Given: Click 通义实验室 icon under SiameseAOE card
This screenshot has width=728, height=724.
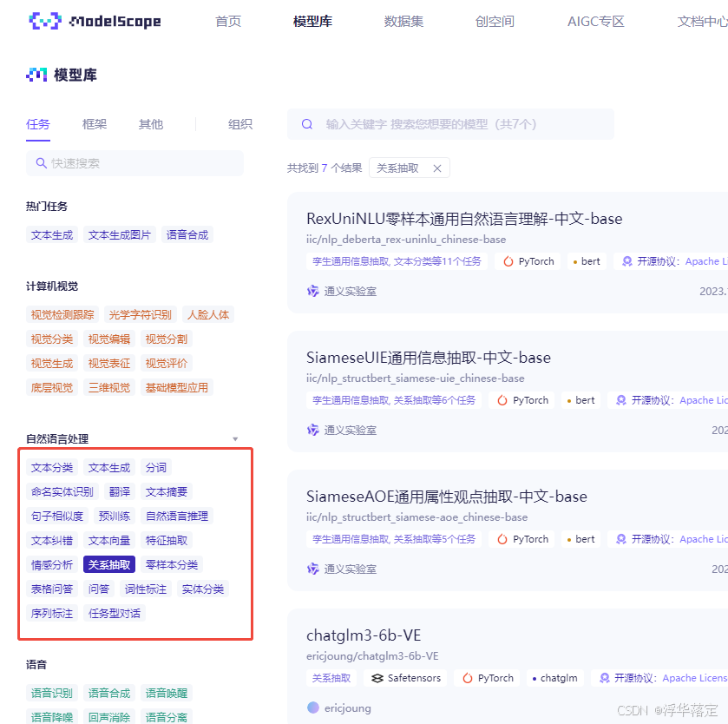Looking at the screenshot, I should tap(313, 569).
